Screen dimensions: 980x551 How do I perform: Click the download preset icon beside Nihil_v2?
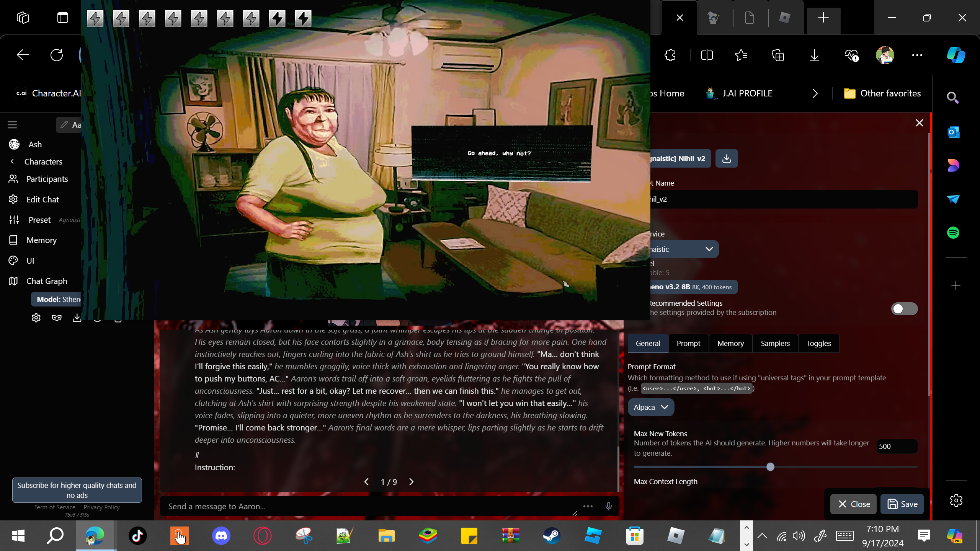coord(726,158)
